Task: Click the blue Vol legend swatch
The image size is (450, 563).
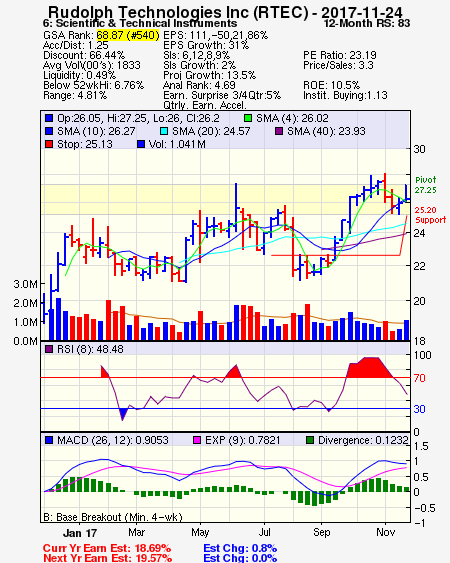Action: 141,144
